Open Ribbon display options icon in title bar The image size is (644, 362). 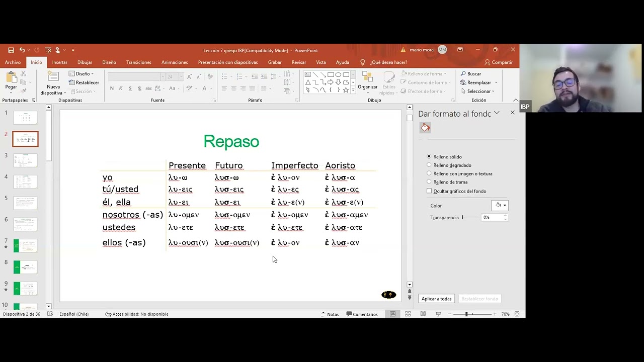click(x=460, y=50)
